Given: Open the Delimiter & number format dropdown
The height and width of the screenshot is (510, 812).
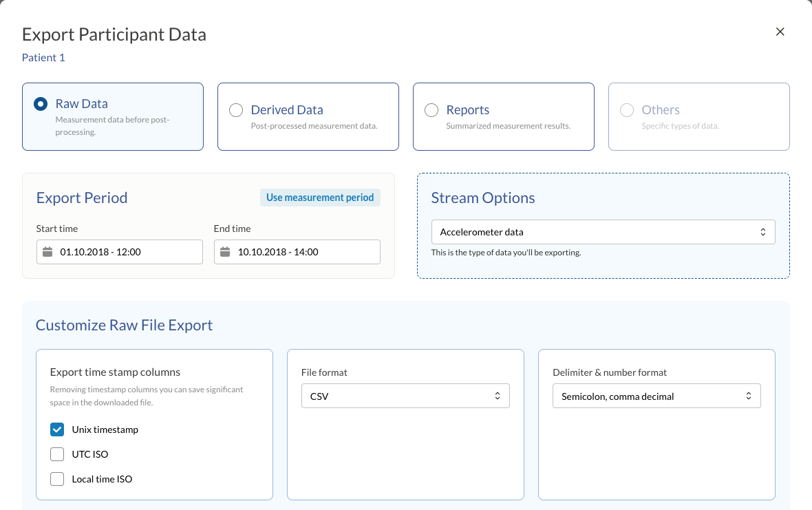Looking at the screenshot, I should pyautogui.click(x=656, y=396).
